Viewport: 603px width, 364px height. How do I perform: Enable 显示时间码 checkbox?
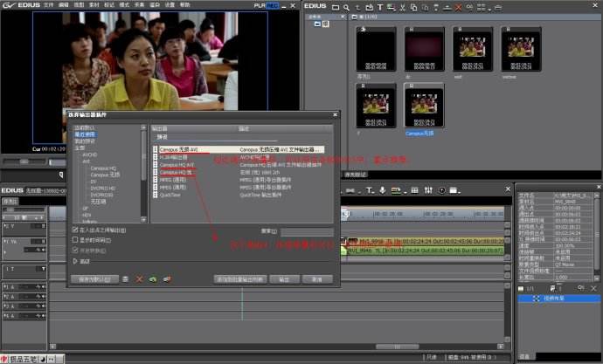pyautogui.click(x=75, y=239)
